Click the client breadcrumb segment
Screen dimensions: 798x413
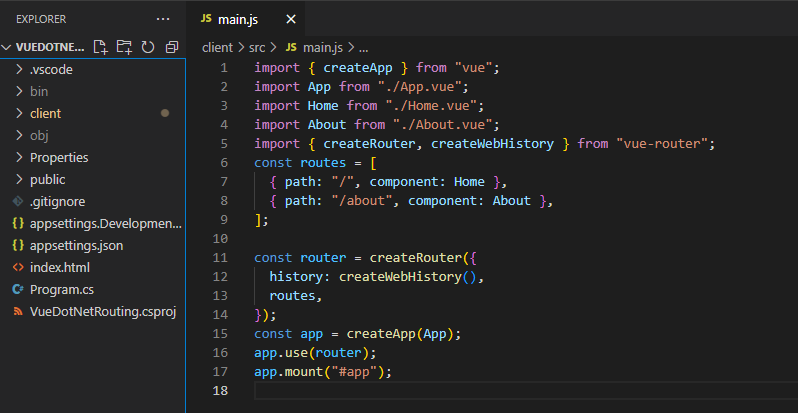pos(217,48)
